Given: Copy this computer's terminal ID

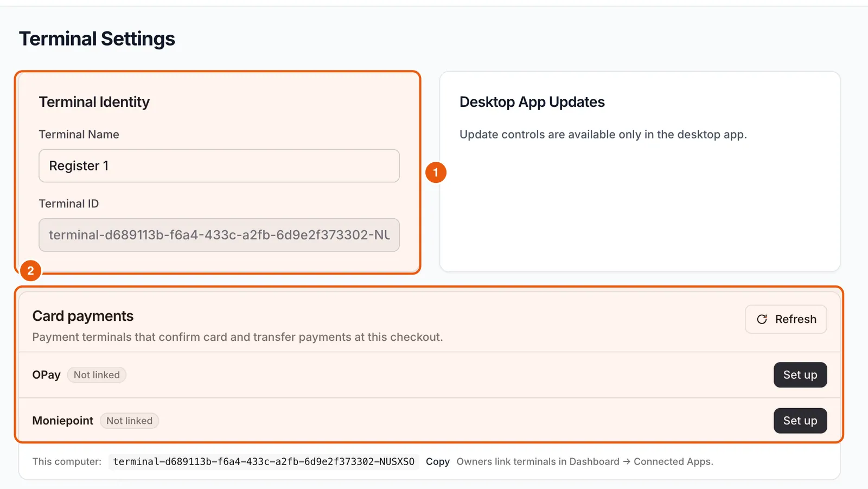Looking at the screenshot, I should [437, 461].
